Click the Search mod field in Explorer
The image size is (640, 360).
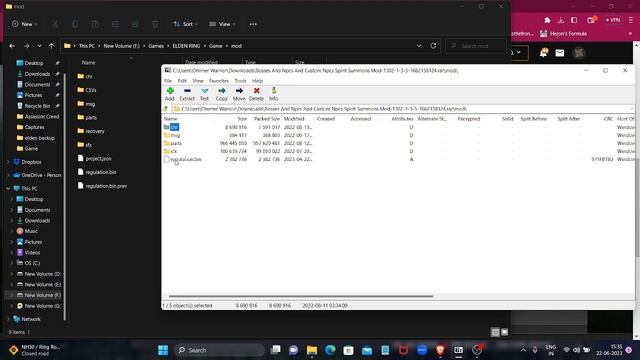coord(476,46)
